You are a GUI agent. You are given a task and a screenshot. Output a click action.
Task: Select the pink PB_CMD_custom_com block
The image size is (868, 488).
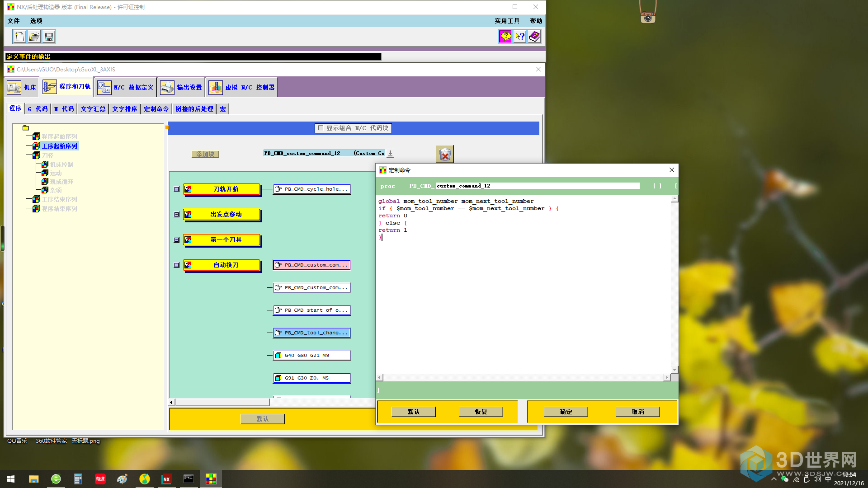[x=312, y=265]
